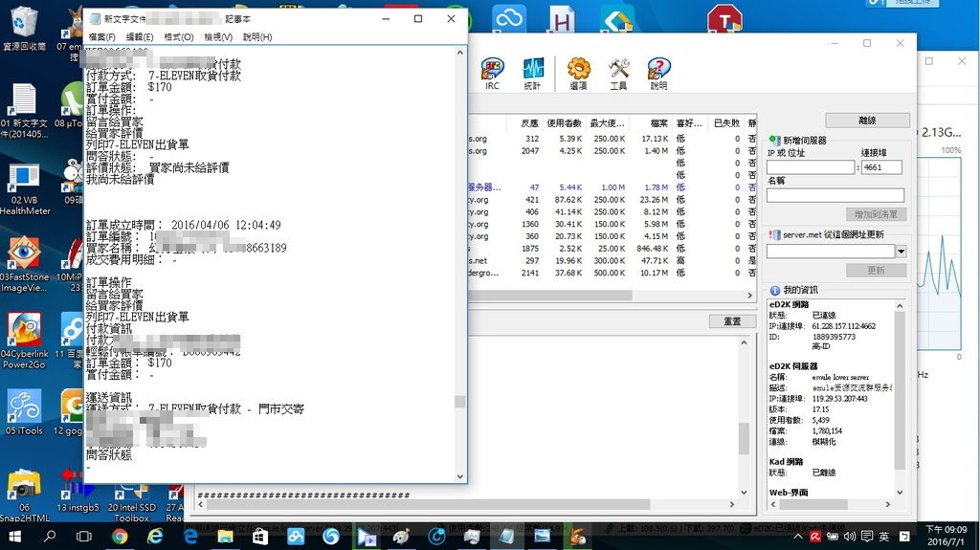Open Notepad 說明(H) menu
The height and width of the screenshot is (550, 980).
coord(257,37)
